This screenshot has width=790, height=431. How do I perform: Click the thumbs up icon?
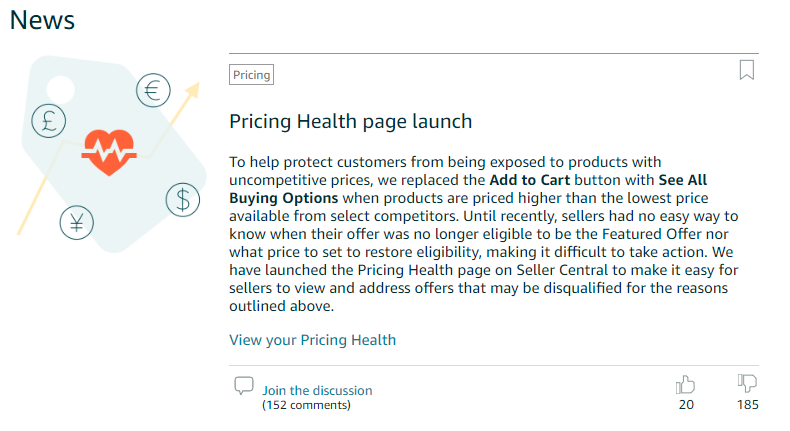tap(686, 384)
